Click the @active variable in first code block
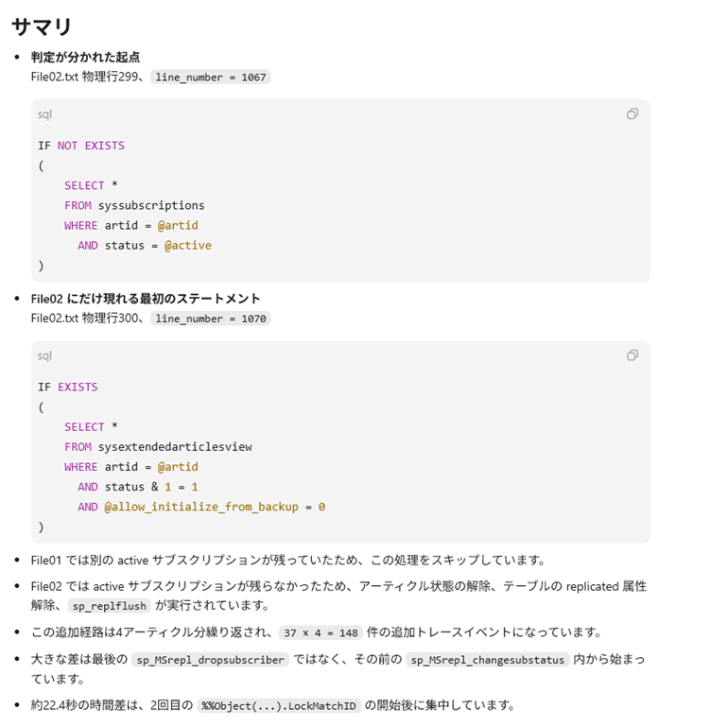This screenshot has height=726, width=728. pos(187,245)
